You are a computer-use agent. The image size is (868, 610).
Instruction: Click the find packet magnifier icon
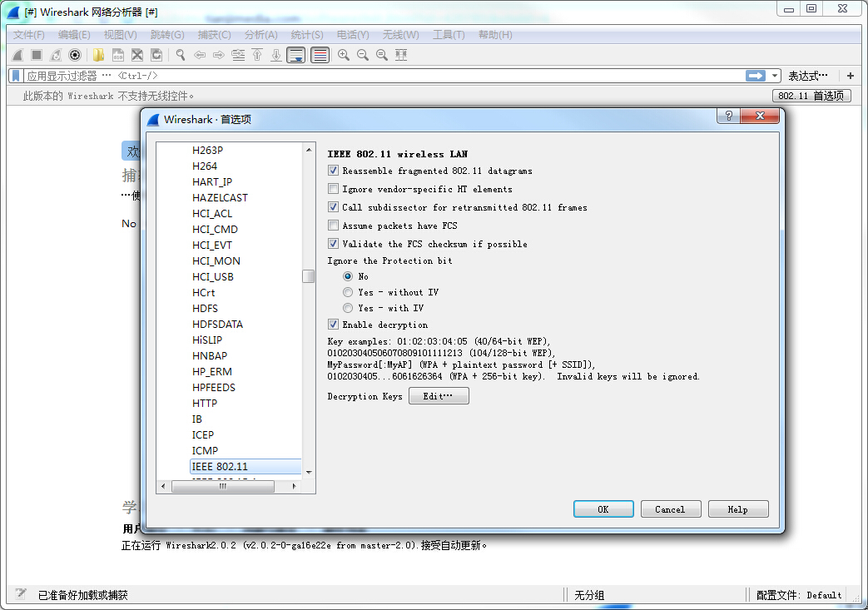[180, 55]
